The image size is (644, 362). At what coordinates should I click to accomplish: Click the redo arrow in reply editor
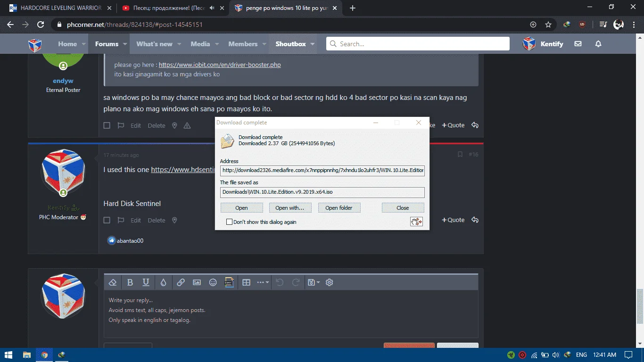296,282
